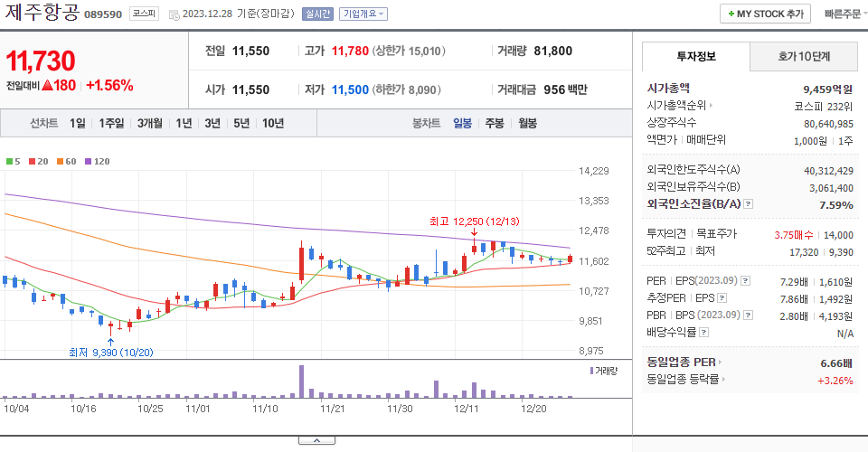The image size is (868, 452).
Task: Select the 10년 line chart period
Action: (x=273, y=123)
